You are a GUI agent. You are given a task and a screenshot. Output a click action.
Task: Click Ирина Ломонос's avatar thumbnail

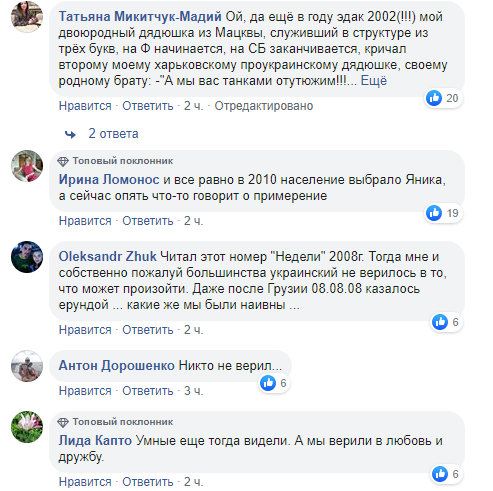[27, 166]
